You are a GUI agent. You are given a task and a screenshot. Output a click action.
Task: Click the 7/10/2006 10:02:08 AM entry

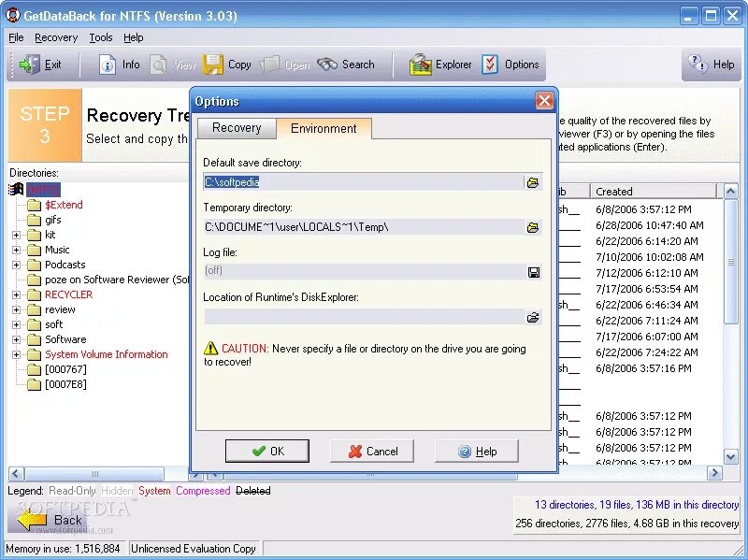649,258
